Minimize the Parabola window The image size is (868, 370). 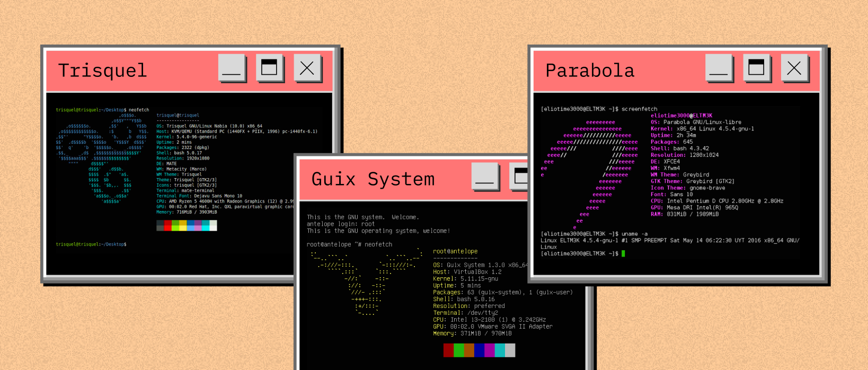tap(719, 68)
